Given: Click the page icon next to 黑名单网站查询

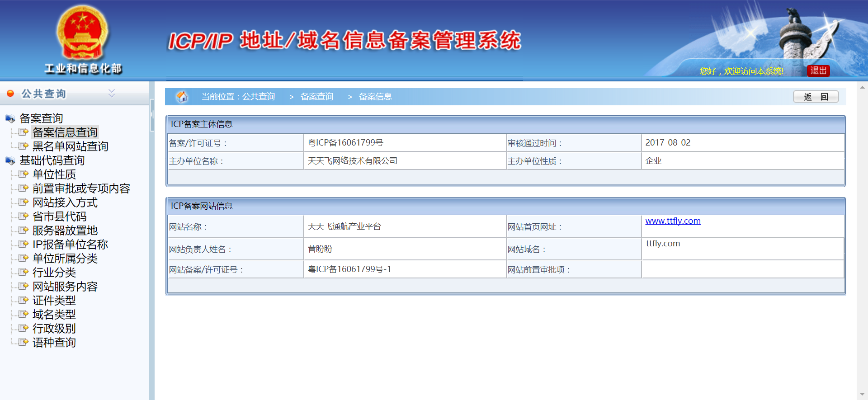Looking at the screenshot, I should coord(24,146).
